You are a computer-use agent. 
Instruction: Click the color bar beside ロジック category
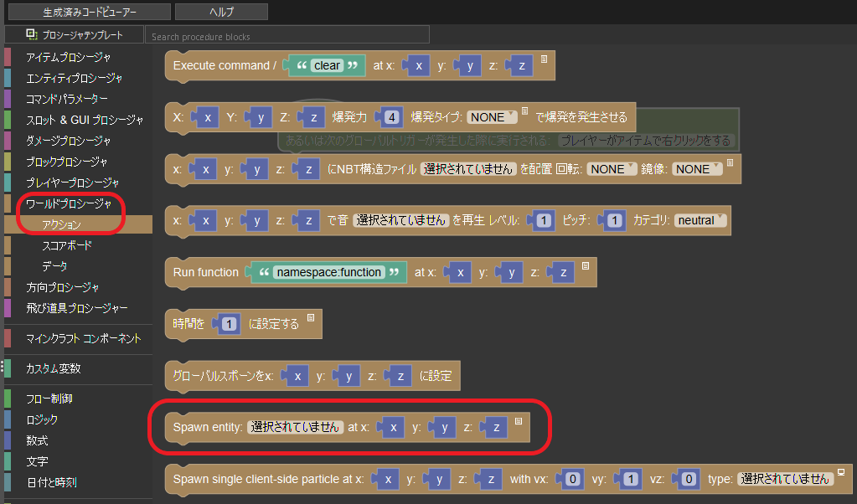click(8, 419)
